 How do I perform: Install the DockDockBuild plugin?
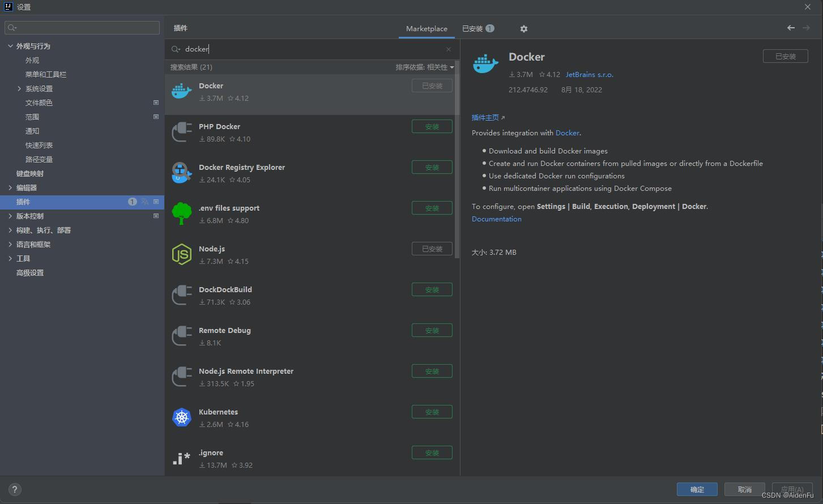pyautogui.click(x=432, y=289)
